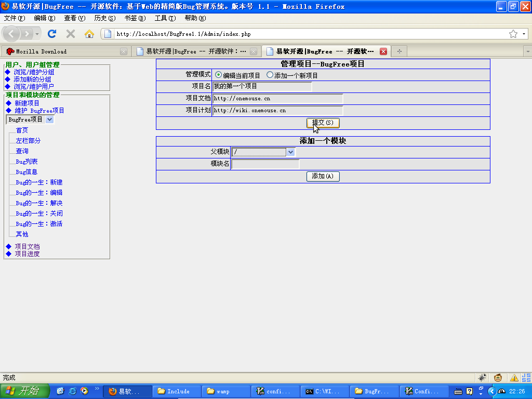Switch to the Mozilla Download tab
Viewport: 532px width, 399px height.
[x=65, y=51]
